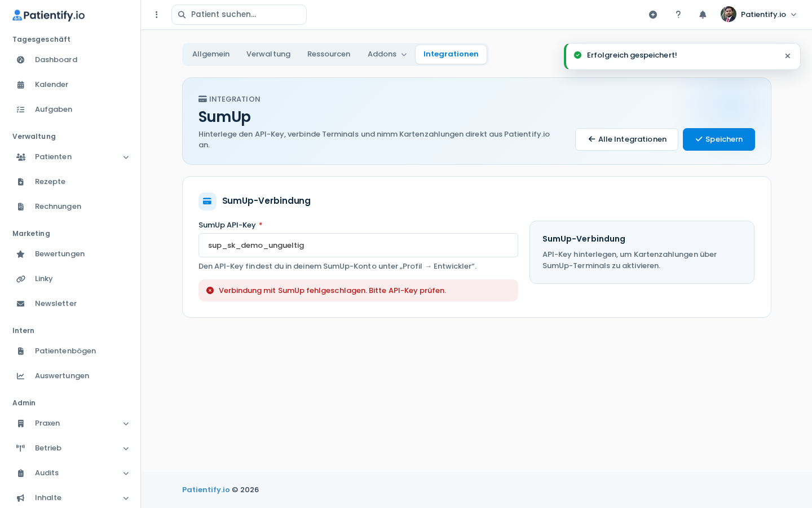
Task: Click the Patientify.io logo
Action: [48, 15]
